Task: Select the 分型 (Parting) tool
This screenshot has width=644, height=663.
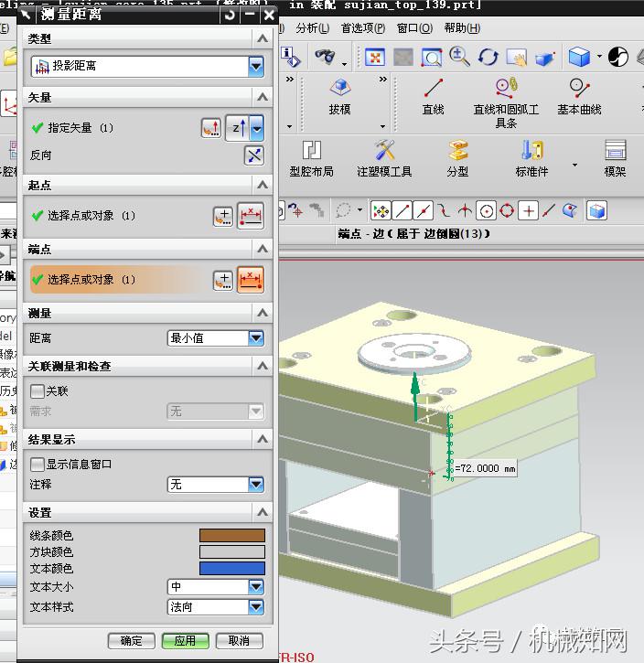Action: point(457,158)
